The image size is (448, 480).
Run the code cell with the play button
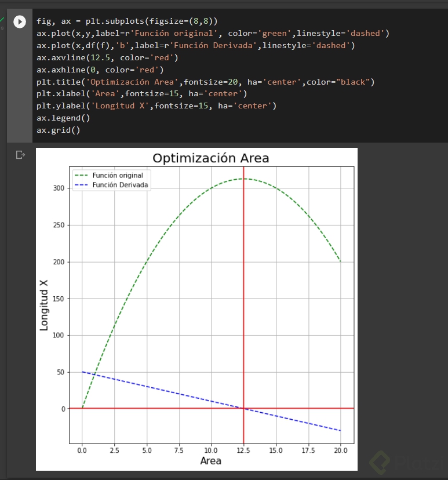(20, 21)
